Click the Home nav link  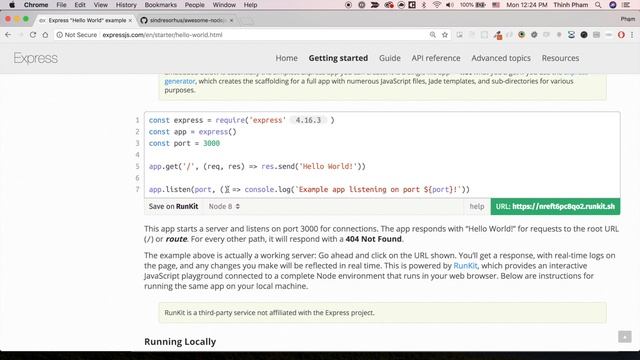point(286,58)
